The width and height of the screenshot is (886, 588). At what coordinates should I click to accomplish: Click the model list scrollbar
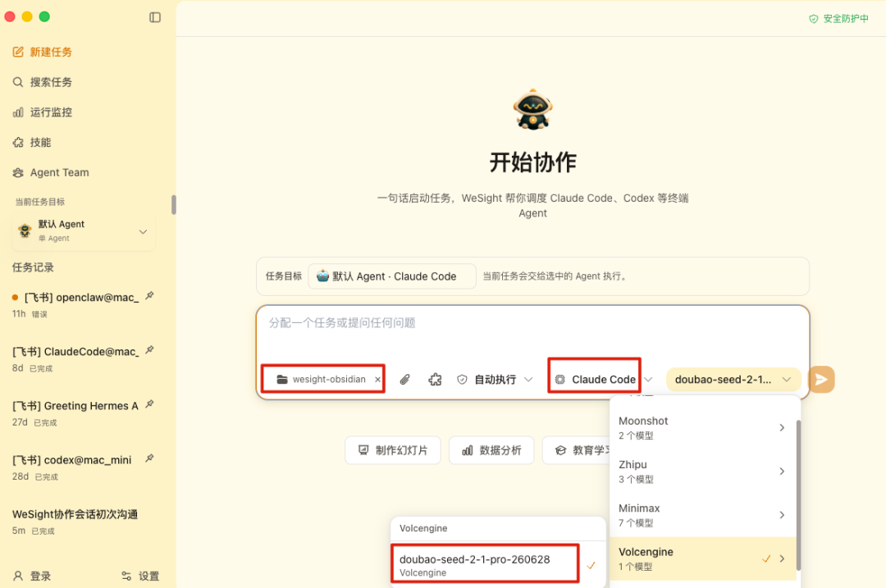coord(798,495)
